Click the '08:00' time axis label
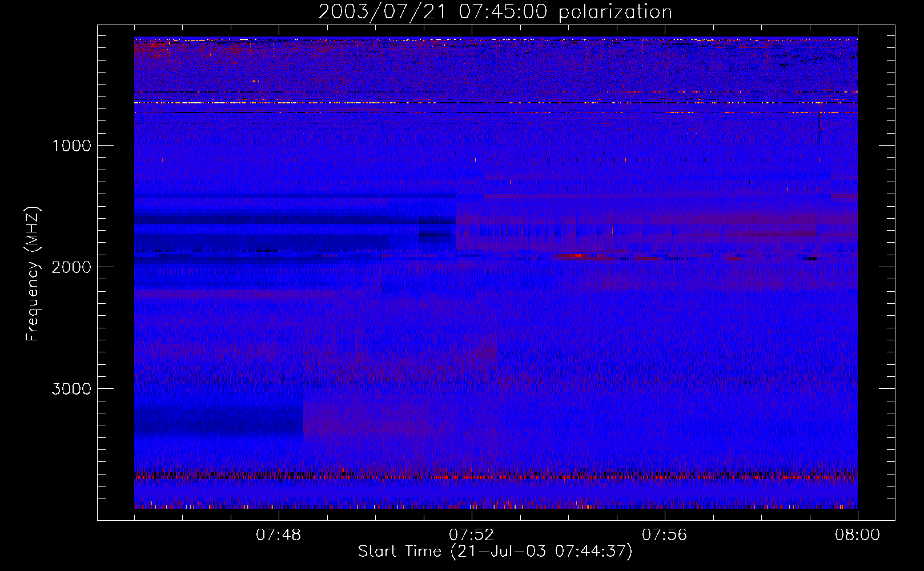The image size is (924, 571). [858, 535]
